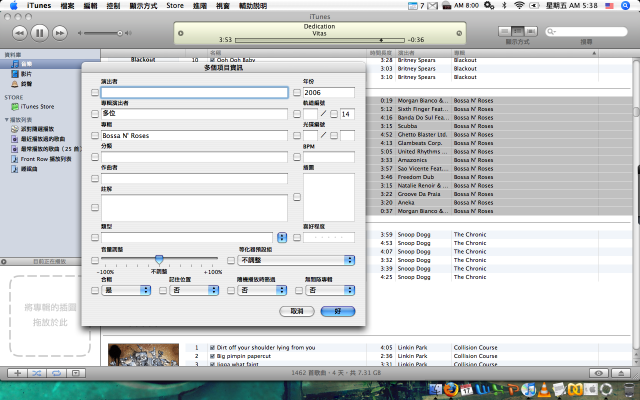
Task: Tick the Album Artist checkbox
Action: [95, 114]
